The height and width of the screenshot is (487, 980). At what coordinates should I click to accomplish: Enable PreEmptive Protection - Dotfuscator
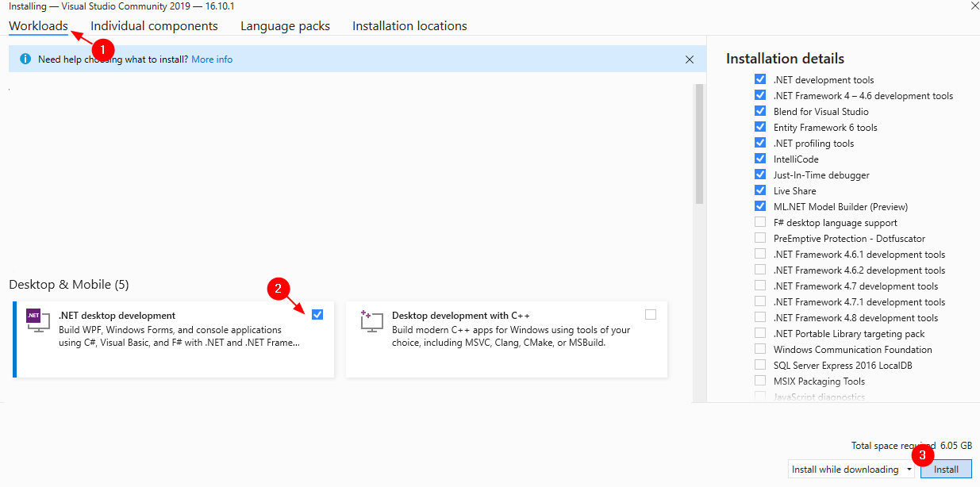760,238
